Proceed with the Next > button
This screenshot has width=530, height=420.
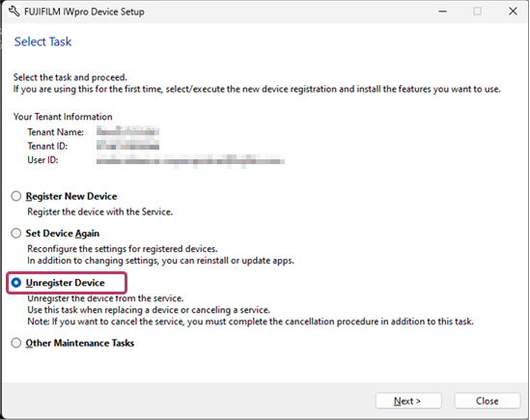point(408,401)
